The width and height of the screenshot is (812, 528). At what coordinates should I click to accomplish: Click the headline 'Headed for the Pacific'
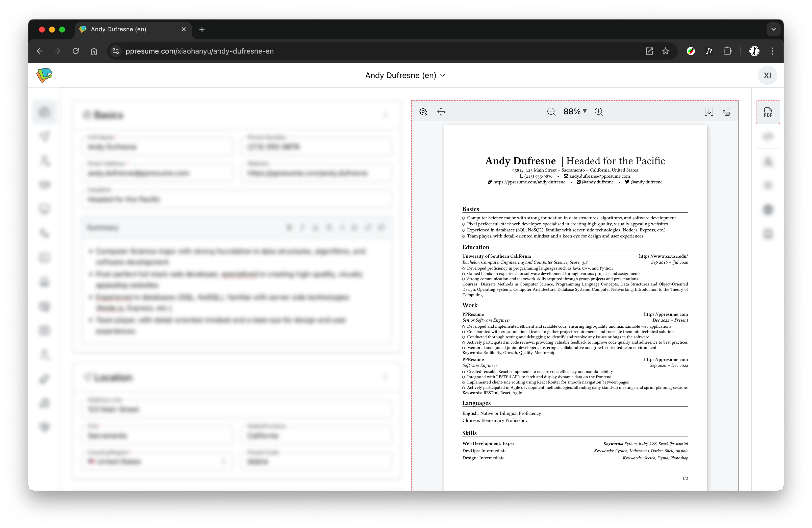616,161
